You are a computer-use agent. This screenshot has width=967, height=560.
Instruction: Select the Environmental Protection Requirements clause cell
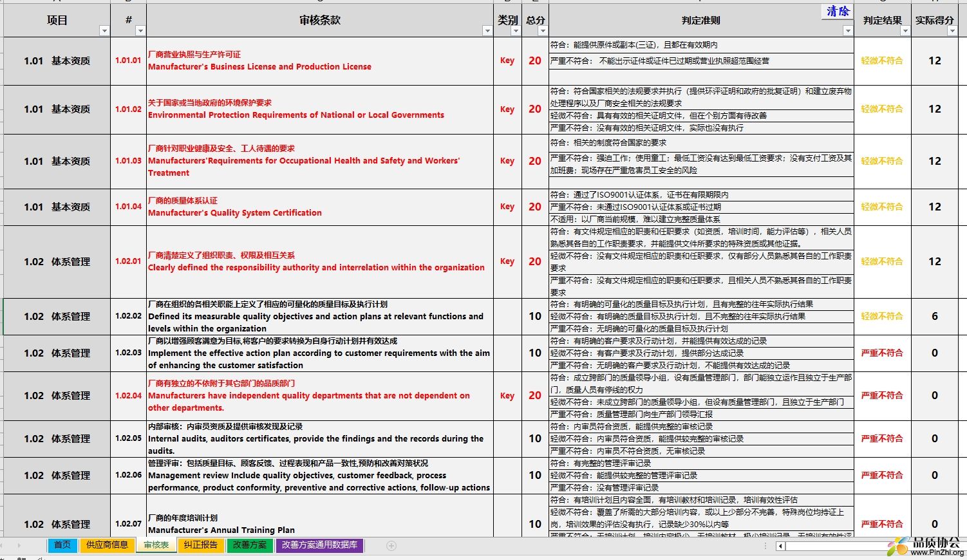coord(320,109)
